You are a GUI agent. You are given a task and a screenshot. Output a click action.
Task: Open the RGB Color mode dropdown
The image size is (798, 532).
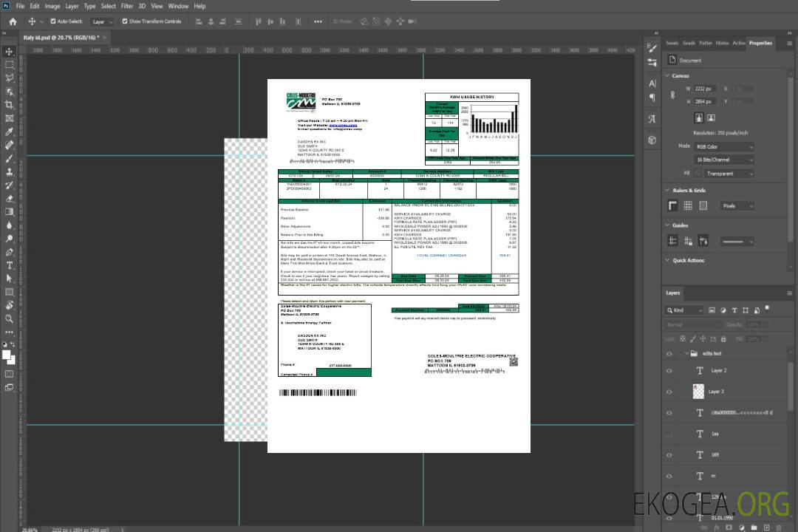(x=724, y=146)
